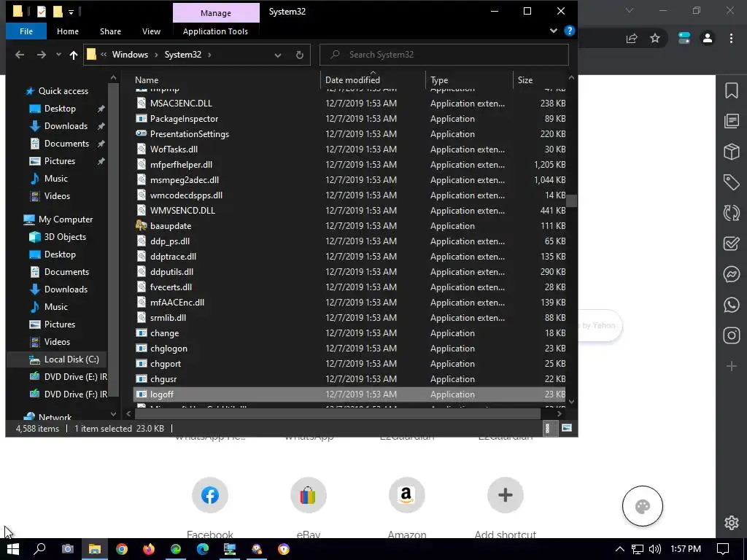Open the customize theme palette button

pos(642,506)
